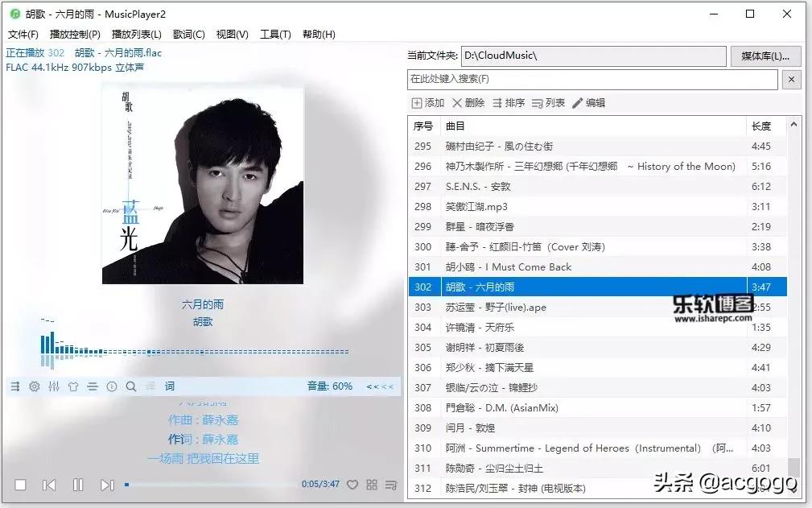Select song 305 谢明祥 - 初夏雨後
Viewport: 812px width, 508px height.
tap(563, 347)
